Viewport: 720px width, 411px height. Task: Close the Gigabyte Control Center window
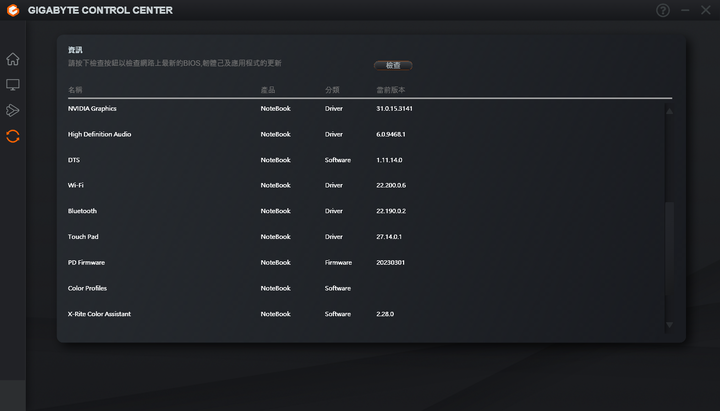(x=706, y=10)
